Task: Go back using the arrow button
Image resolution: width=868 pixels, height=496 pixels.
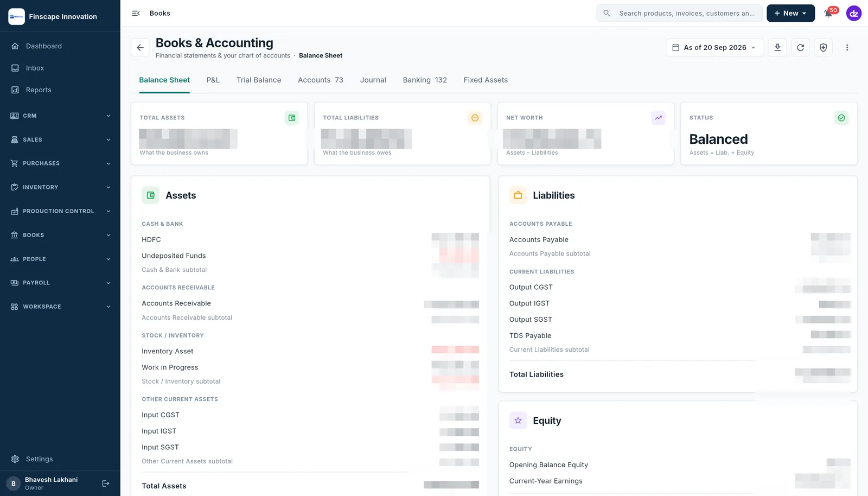Action: pos(140,48)
